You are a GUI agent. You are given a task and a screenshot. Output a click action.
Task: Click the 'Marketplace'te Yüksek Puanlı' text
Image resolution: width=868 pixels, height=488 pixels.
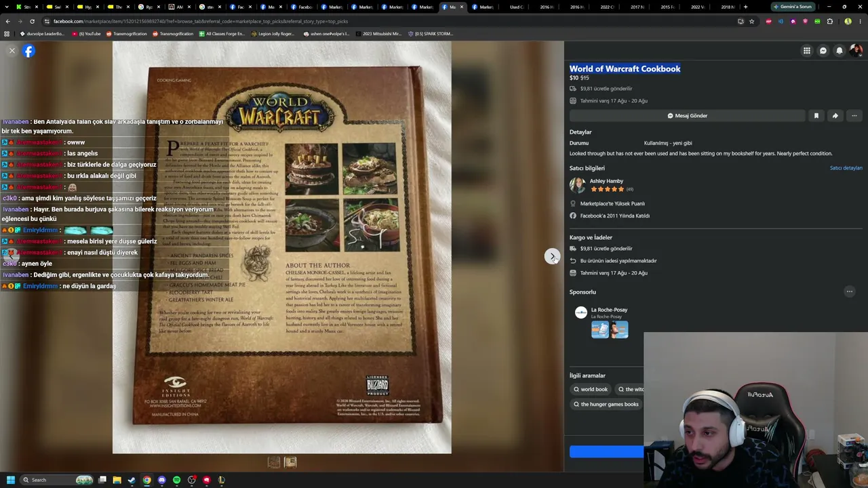coord(612,203)
